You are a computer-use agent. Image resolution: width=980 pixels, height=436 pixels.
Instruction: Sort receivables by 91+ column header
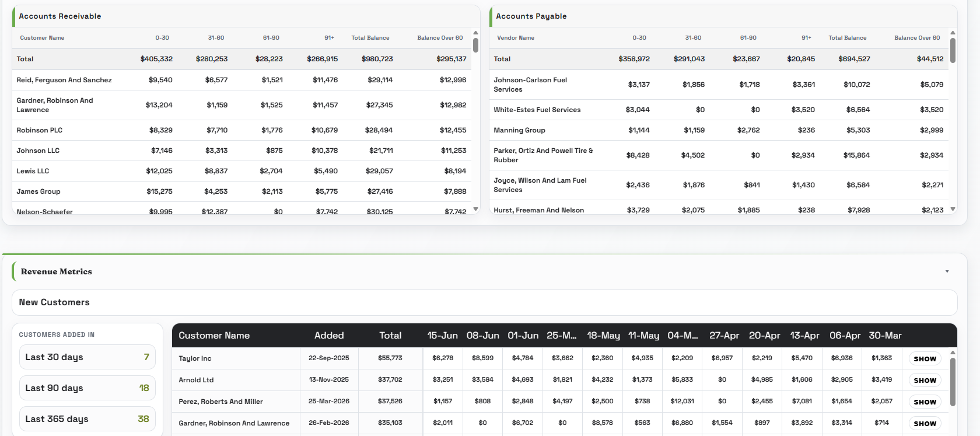[329, 38]
